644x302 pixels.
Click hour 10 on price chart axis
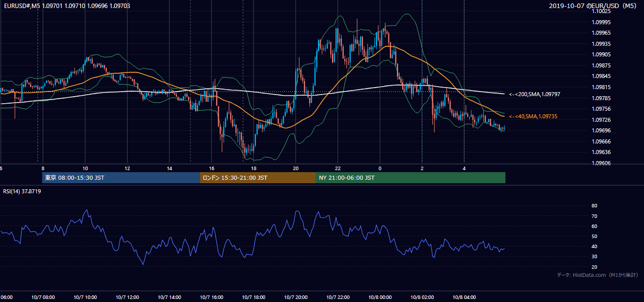point(85,168)
